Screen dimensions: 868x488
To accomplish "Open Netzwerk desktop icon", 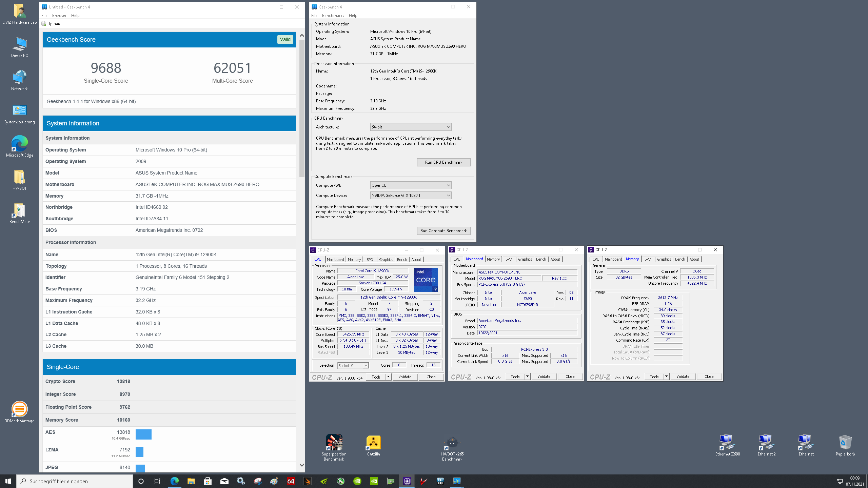I will (x=19, y=80).
